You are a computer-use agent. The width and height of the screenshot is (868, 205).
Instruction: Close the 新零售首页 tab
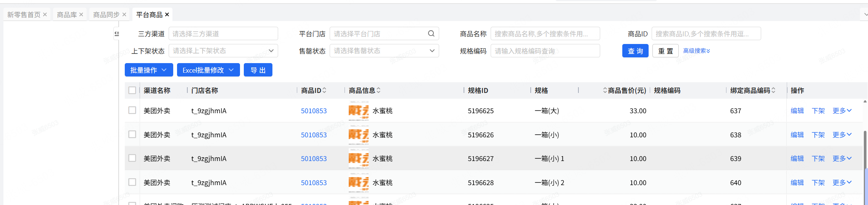click(x=45, y=15)
